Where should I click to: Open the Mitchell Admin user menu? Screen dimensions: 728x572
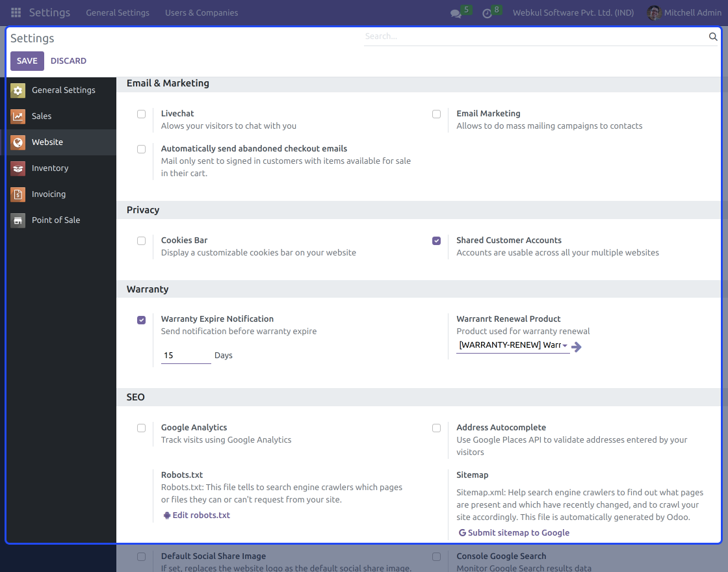[684, 12]
